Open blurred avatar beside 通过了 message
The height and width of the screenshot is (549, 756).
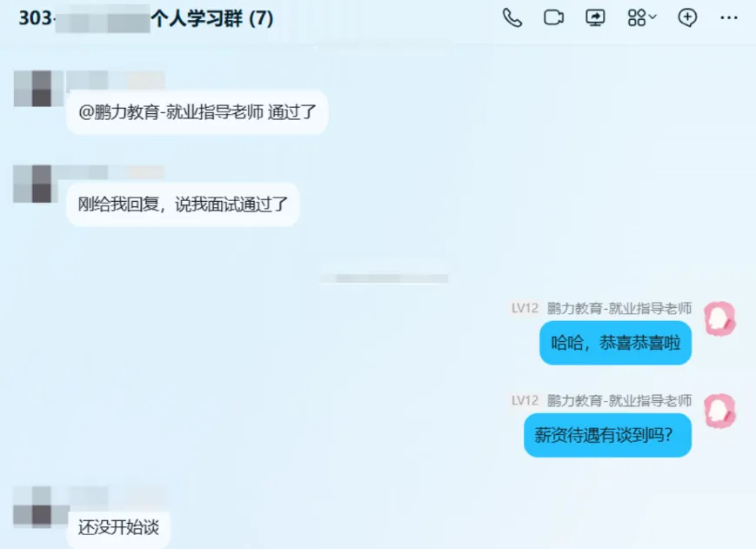click(x=37, y=88)
